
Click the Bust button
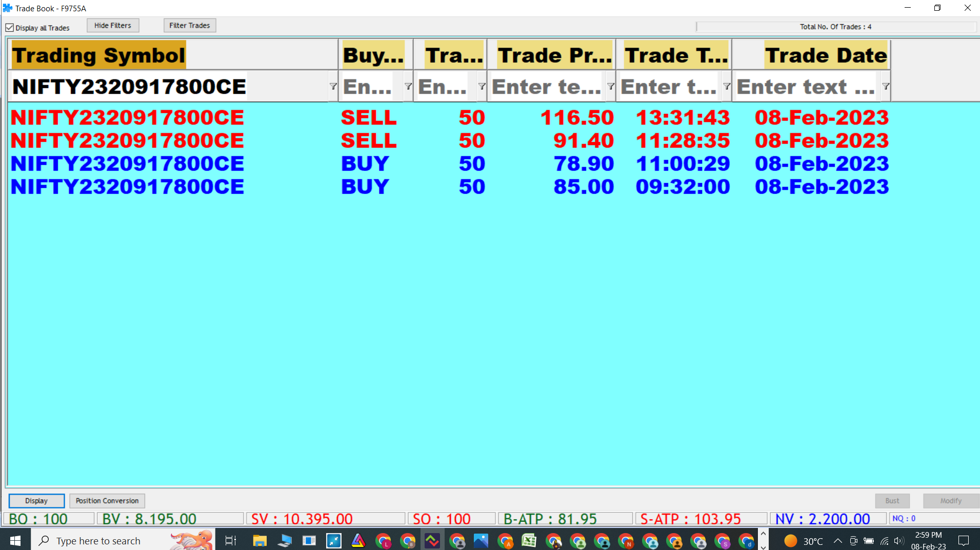[892, 501]
